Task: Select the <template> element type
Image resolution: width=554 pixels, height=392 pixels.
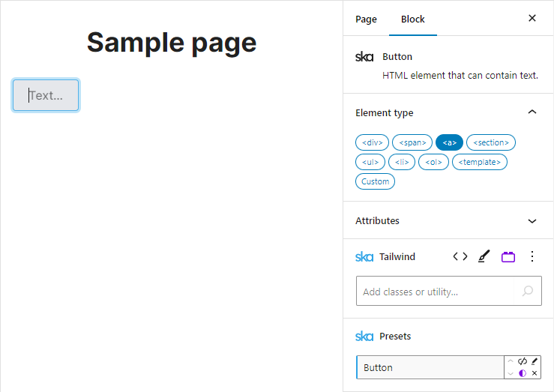Action: pos(480,162)
